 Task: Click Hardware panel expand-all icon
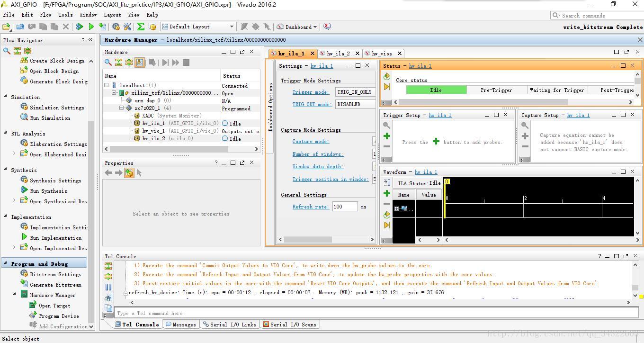click(x=129, y=62)
